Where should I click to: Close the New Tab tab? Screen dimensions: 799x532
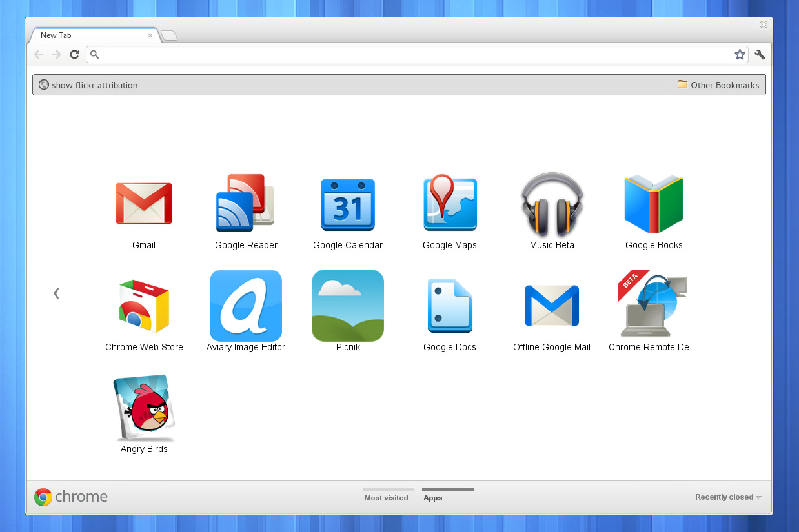point(150,35)
